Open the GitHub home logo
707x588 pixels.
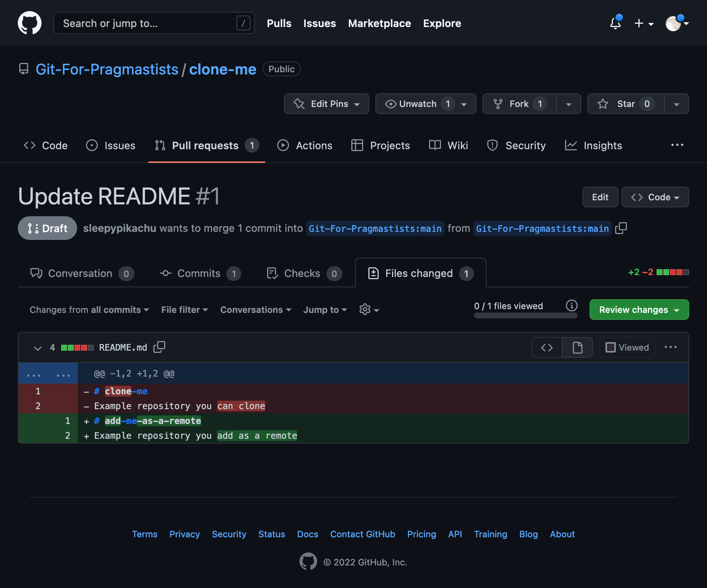click(30, 23)
